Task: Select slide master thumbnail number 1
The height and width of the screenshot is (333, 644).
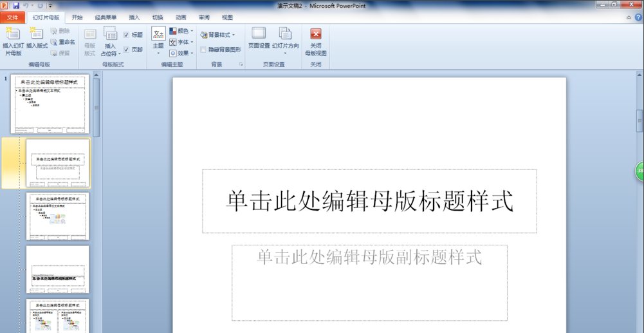Action: click(50, 104)
